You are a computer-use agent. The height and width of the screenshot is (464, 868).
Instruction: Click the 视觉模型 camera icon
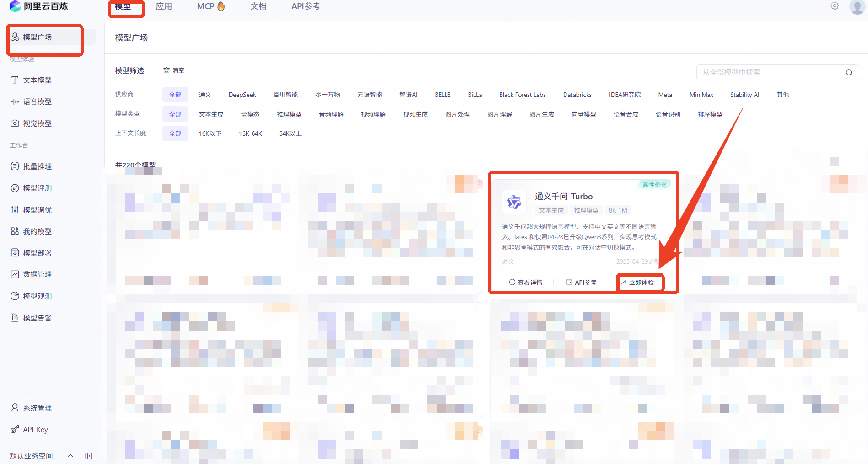15,123
